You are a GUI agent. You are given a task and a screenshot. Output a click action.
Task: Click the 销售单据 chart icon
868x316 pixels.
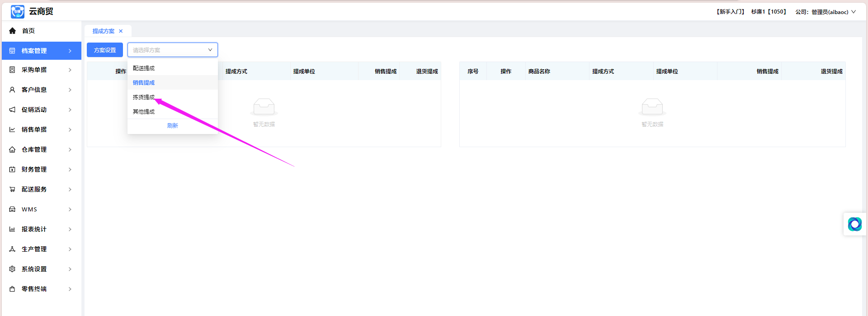click(12, 129)
